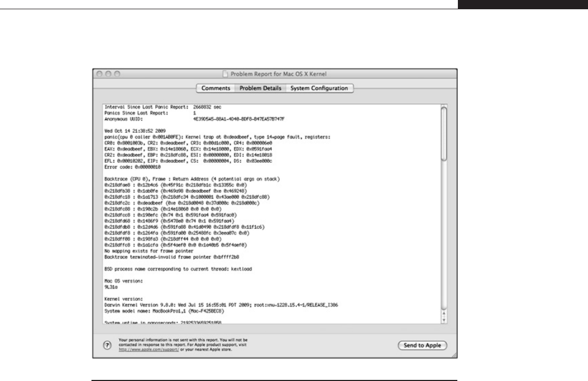Select the Problem Details tab

[260, 88]
